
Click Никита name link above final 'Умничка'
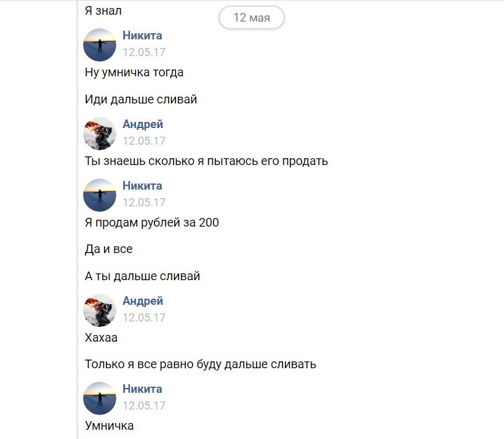pyautogui.click(x=142, y=389)
